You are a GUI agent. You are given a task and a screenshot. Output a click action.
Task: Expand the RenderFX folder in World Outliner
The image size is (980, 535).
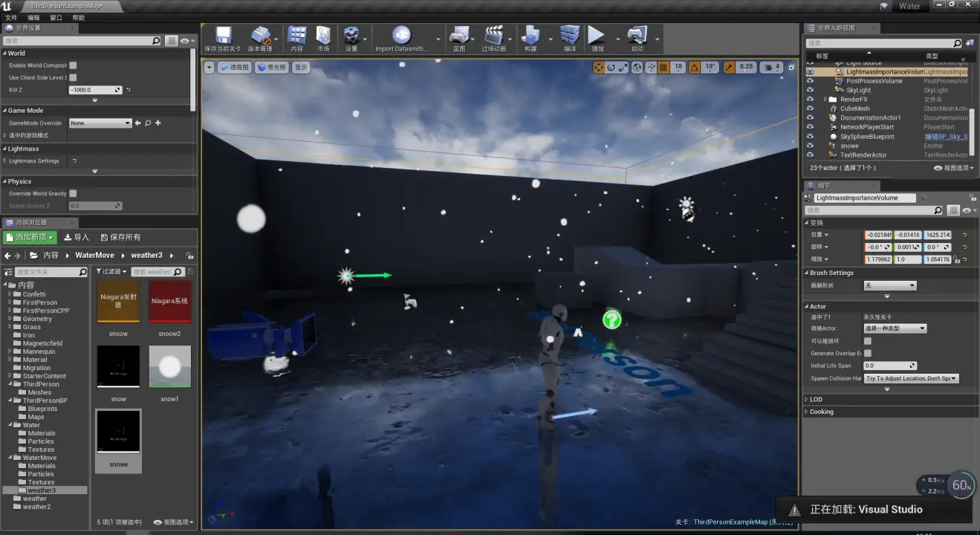click(825, 100)
